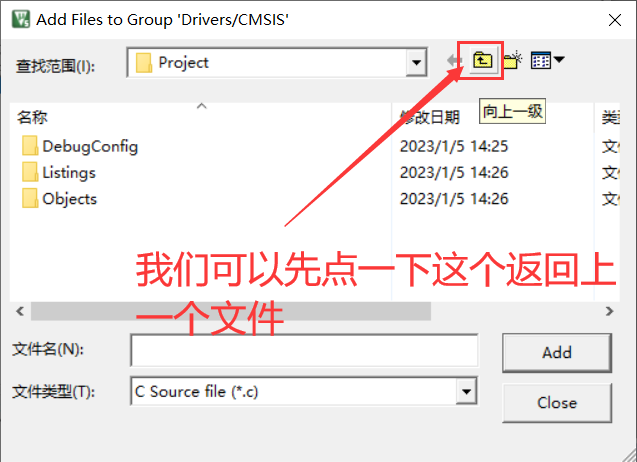This screenshot has height=462, width=637.
Task: Click the Close button
Action: [x=557, y=403]
